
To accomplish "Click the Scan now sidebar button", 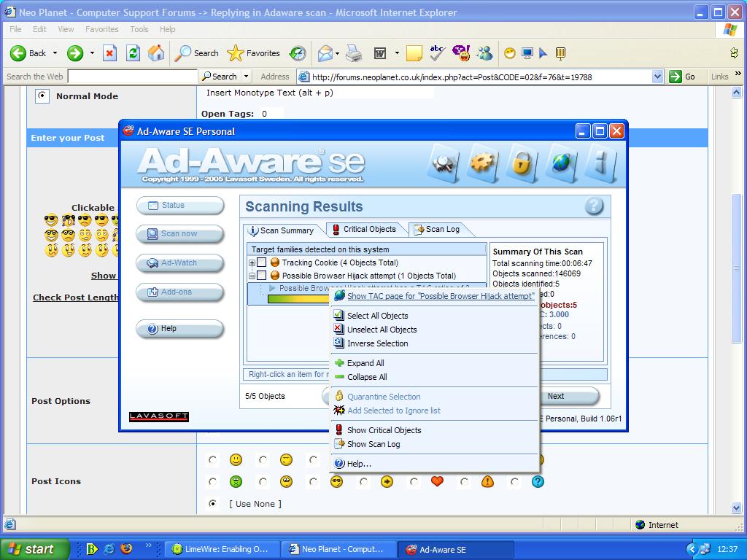I will click(x=180, y=234).
